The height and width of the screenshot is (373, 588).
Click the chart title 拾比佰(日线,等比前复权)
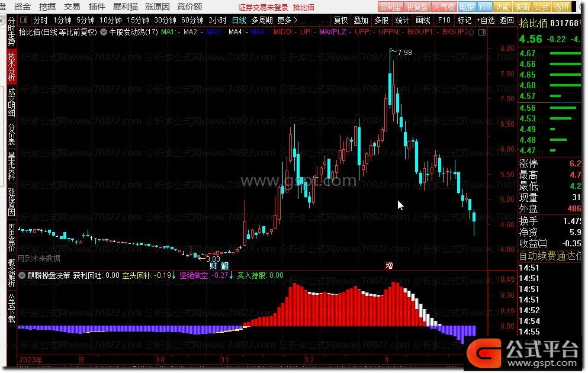[58, 32]
